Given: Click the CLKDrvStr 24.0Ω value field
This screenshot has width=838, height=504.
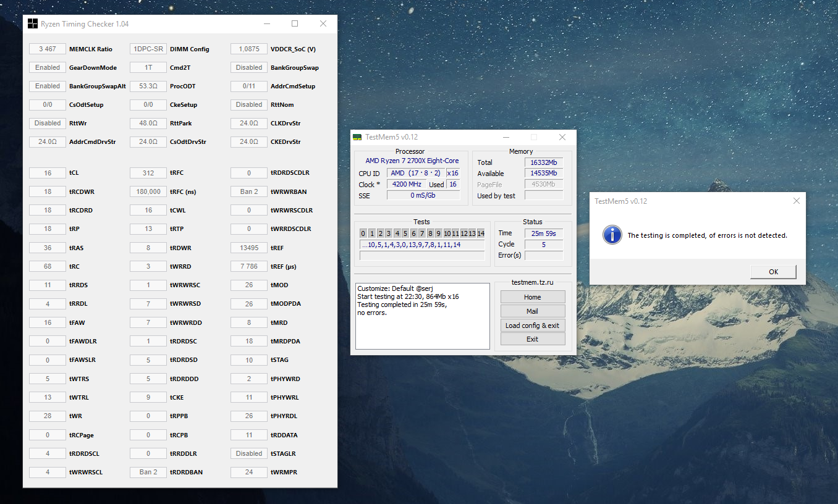Looking at the screenshot, I should click(x=249, y=124).
